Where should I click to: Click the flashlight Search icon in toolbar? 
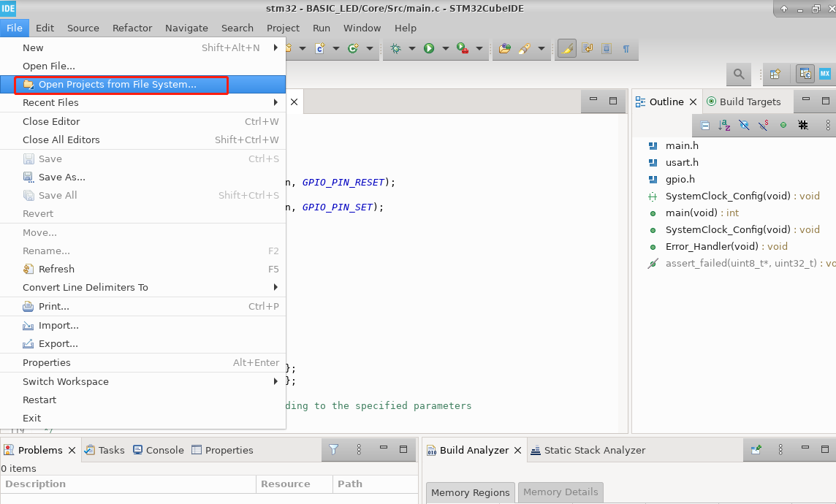point(525,48)
